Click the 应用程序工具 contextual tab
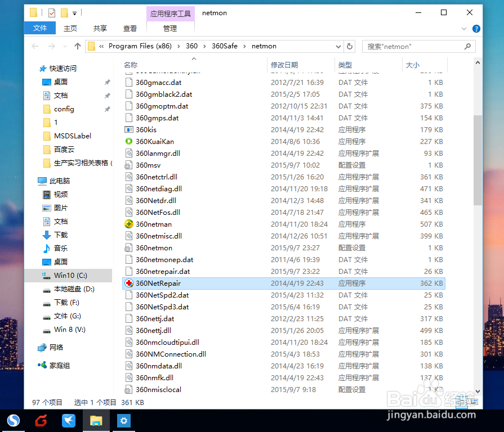 (x=171, y=14)
